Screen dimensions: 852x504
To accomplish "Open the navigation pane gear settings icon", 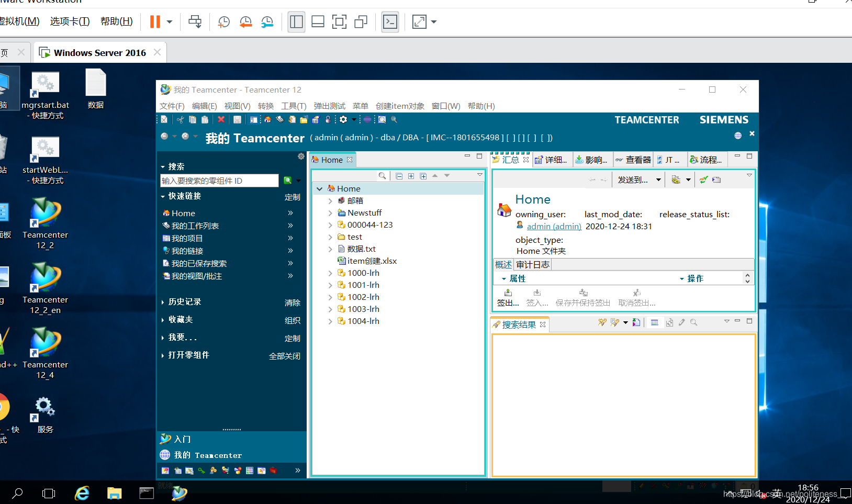I will click(x=301, y=156).
